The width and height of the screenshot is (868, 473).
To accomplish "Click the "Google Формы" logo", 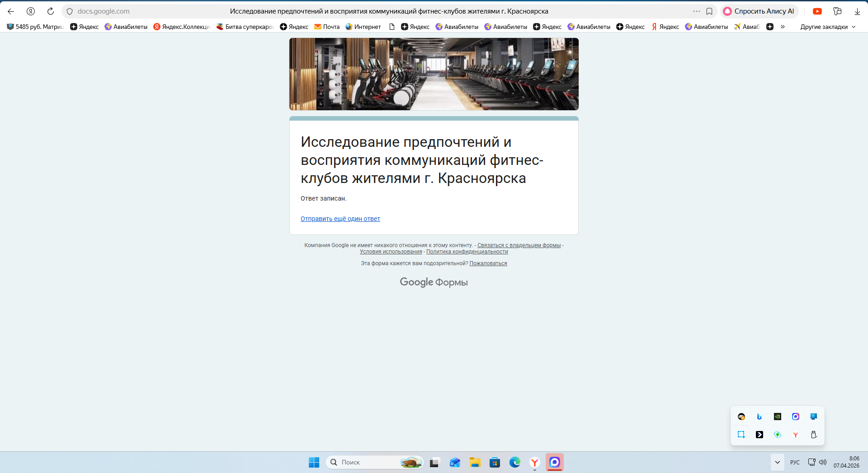I will tap(434, 282).
